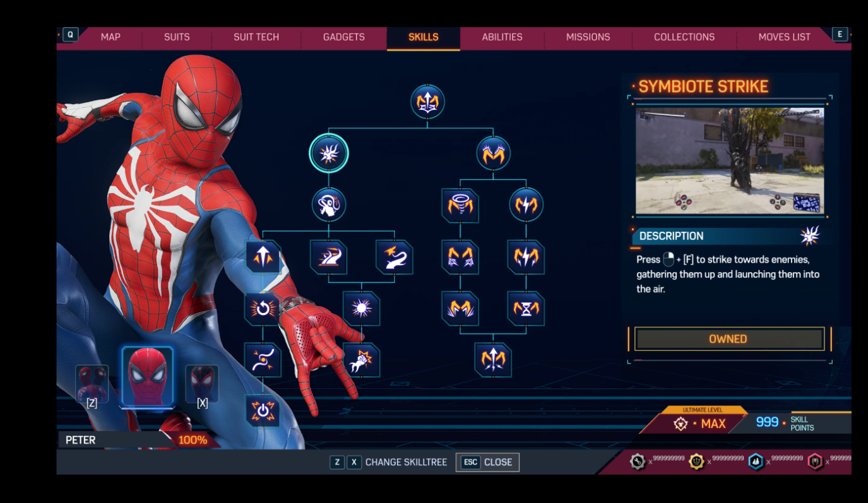
Task: Click the pink hexagon spider token icon
Action: coord(816,461)
